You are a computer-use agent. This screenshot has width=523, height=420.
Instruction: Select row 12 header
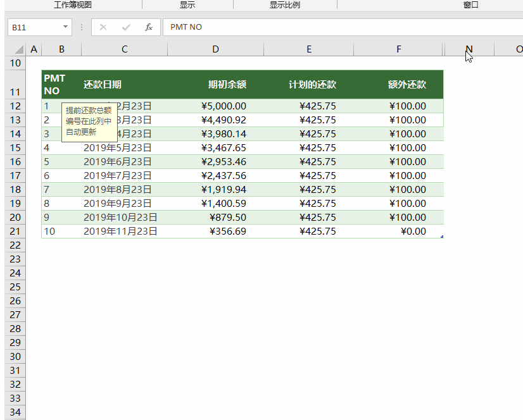point(15,106)
